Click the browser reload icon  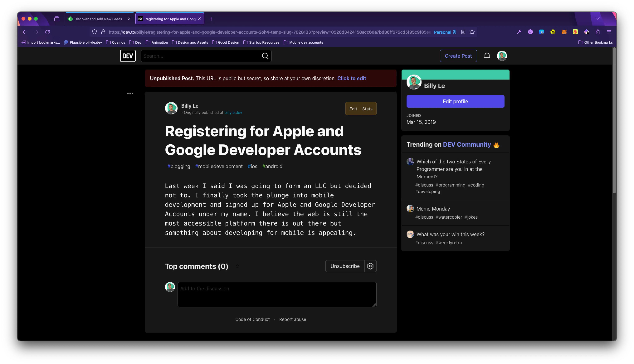pos(47,32)
